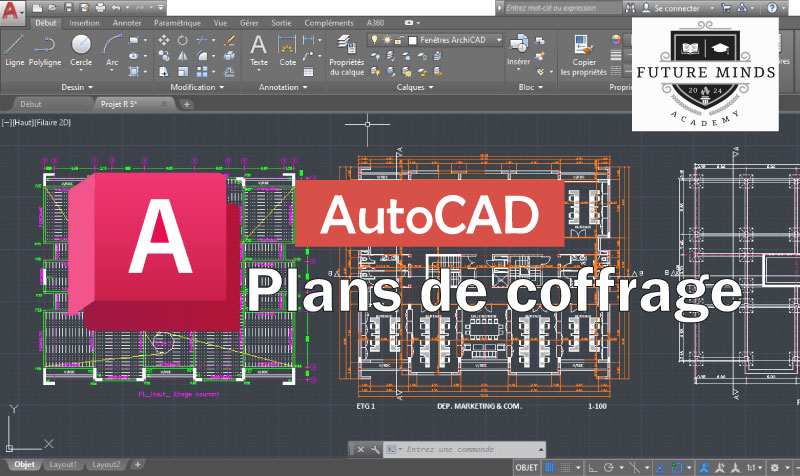The width and height of the screenshot is (800, 476).
Task: Toggle layer on/off lightbulb icon
Action: (374, 40)
